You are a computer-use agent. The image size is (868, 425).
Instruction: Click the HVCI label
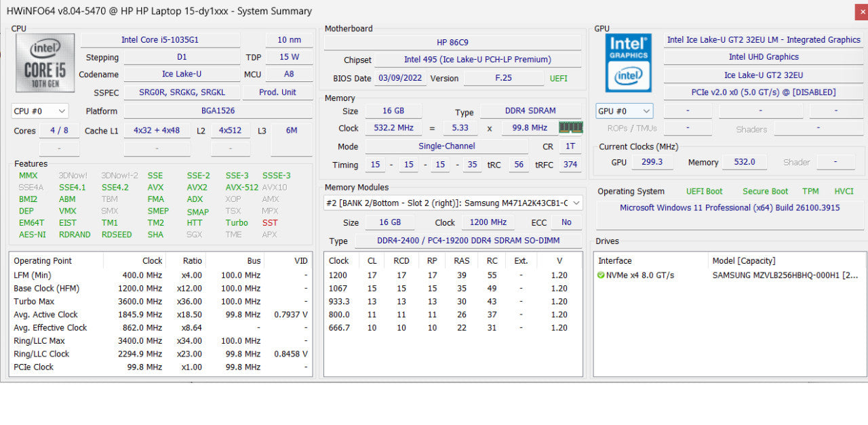[844, 191]
